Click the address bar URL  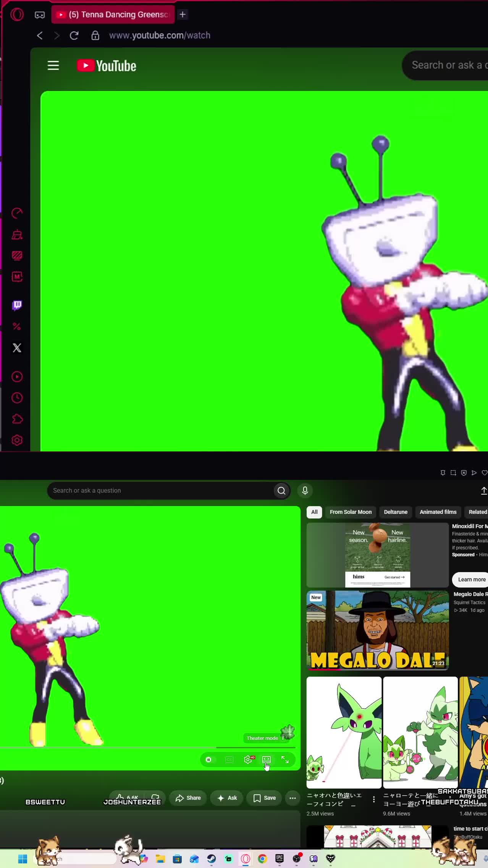tap(160, 36)
